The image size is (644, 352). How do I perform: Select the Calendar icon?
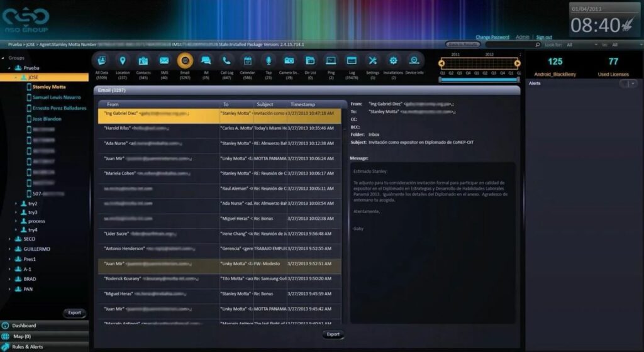247,61
